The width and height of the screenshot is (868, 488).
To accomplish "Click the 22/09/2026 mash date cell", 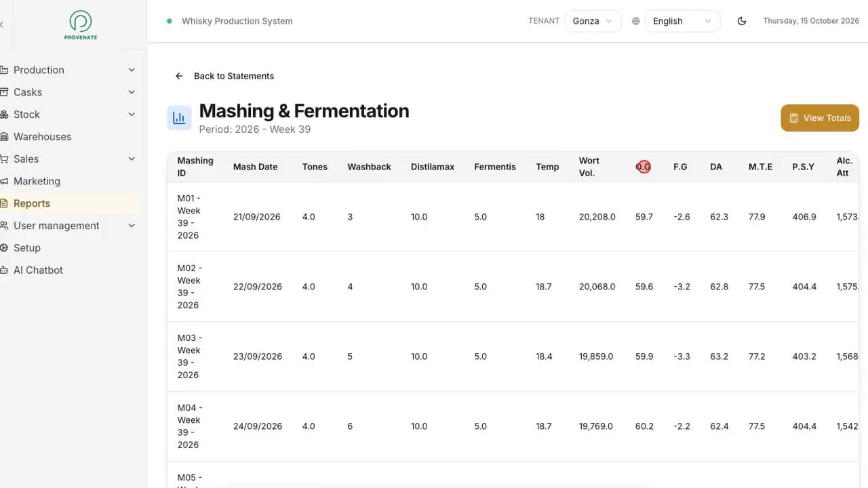I will [258, 287].
